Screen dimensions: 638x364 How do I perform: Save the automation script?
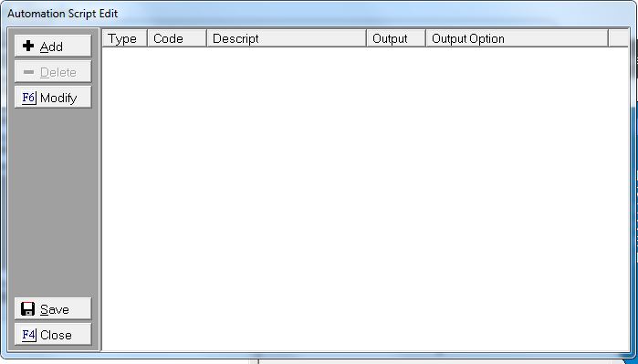tap(53, 309)
